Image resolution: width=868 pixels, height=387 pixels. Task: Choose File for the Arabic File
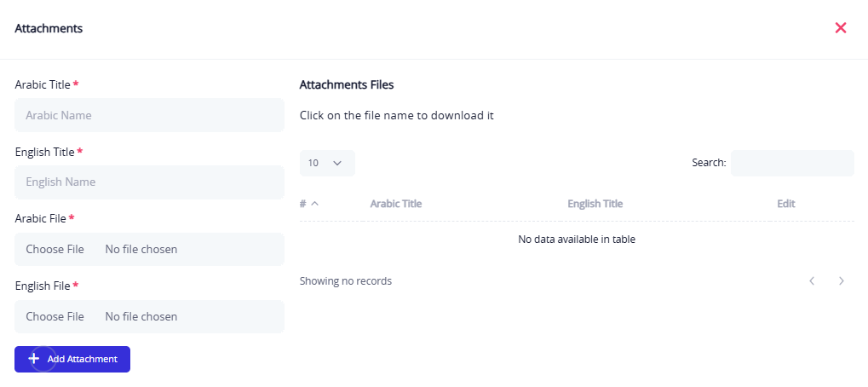click(x=55, y=249)
